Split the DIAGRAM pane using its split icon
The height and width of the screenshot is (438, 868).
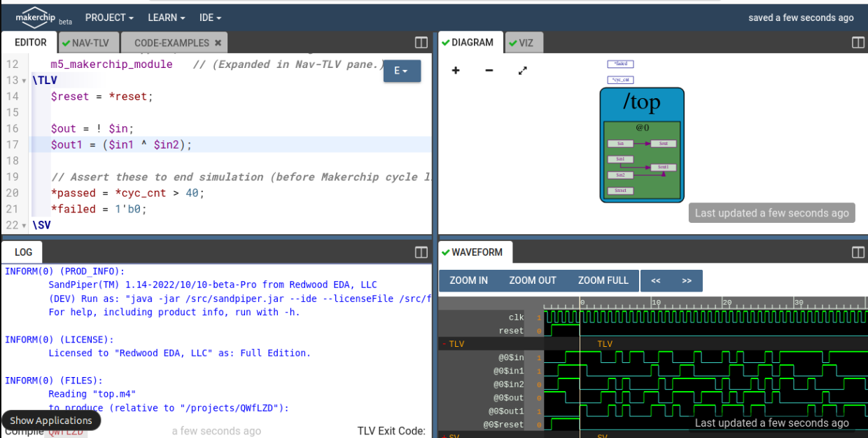coord(858,42)
